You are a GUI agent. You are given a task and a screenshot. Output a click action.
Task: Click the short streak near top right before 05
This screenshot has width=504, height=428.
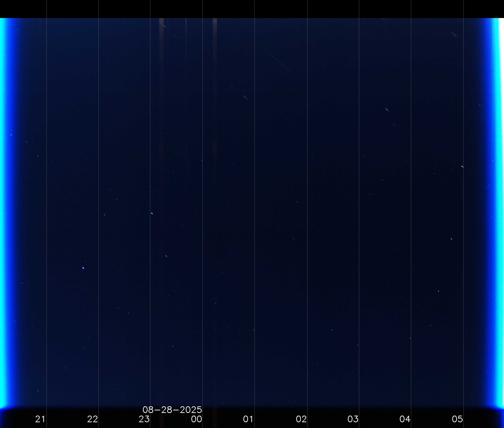(454, 34)
